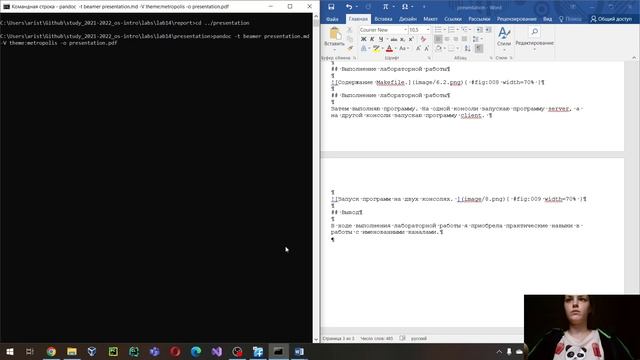Activate the Format Painter brush icon
The height and width of the screenshot is (360, 640).
[350, 49]
